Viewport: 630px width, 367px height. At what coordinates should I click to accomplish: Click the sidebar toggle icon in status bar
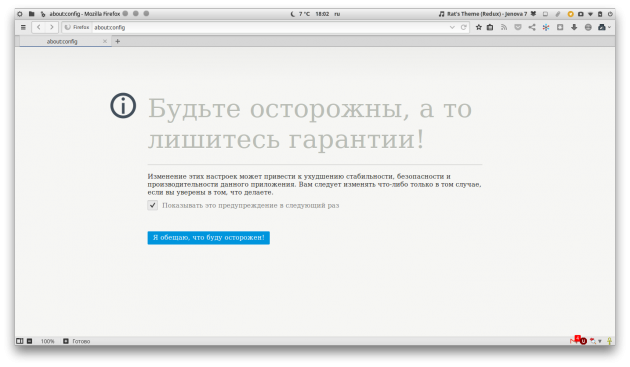[19, 341]
